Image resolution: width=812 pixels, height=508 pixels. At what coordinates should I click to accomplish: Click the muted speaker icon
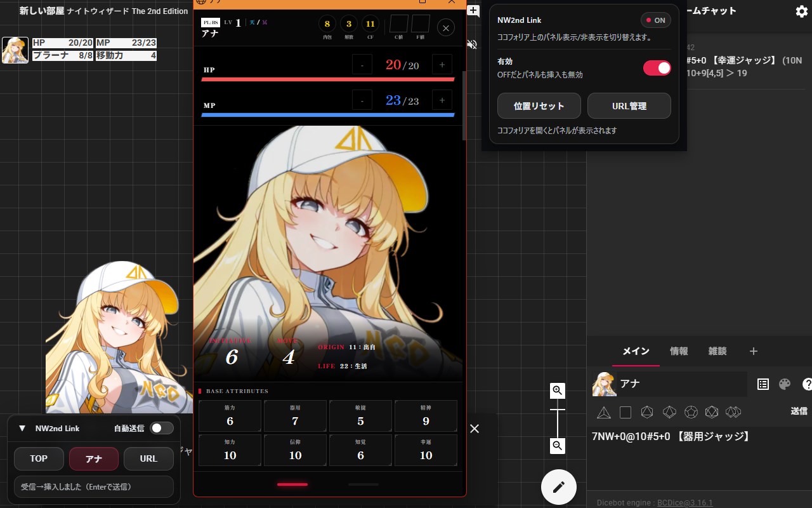(472, 44)
